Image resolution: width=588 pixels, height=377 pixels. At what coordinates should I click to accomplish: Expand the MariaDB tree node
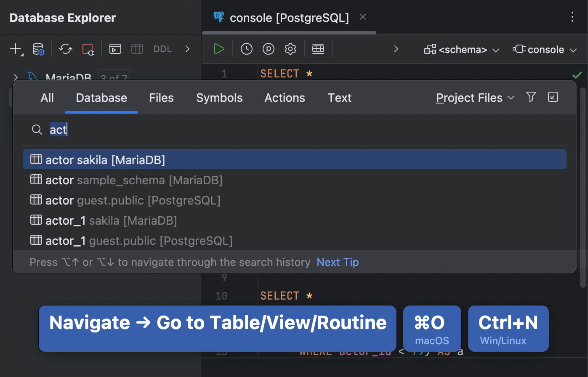click(x=16, y=77)
